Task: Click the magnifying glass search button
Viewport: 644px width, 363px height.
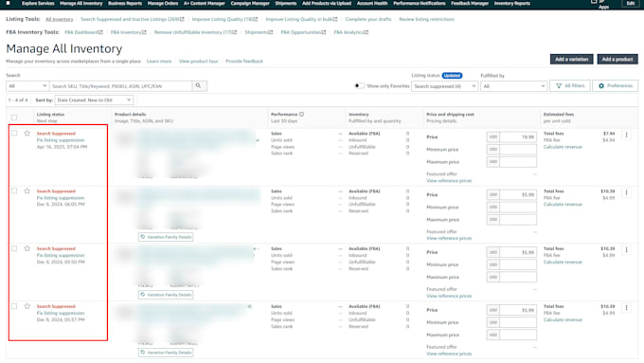Action: pyautogui.click(x=199, y=86)
